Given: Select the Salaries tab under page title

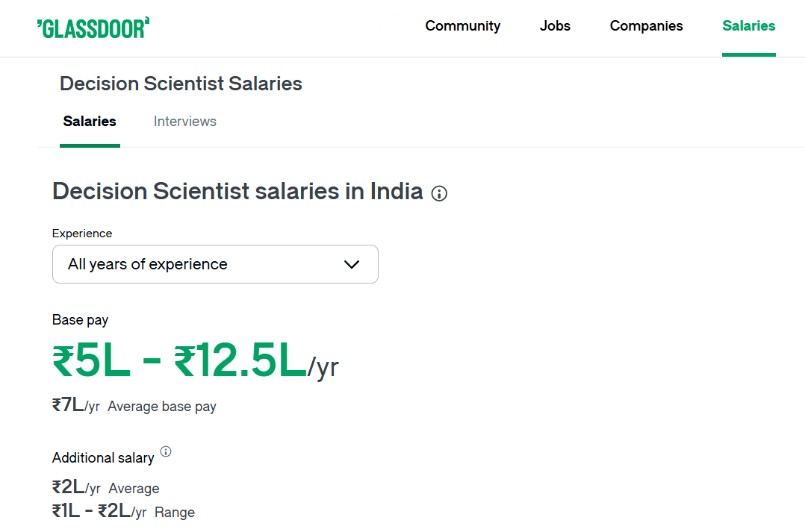Looking at the screenshot, I should [90, 122].
